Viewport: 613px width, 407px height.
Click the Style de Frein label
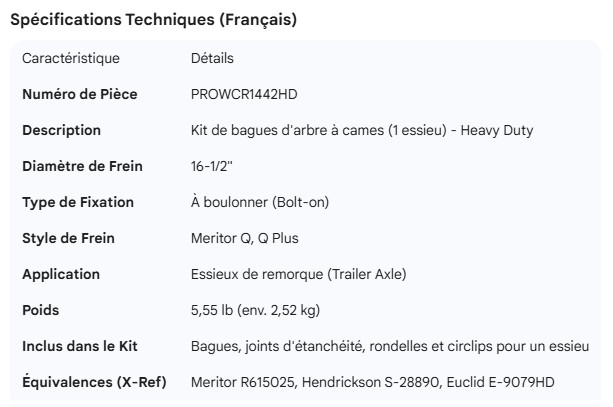[68, 238]
